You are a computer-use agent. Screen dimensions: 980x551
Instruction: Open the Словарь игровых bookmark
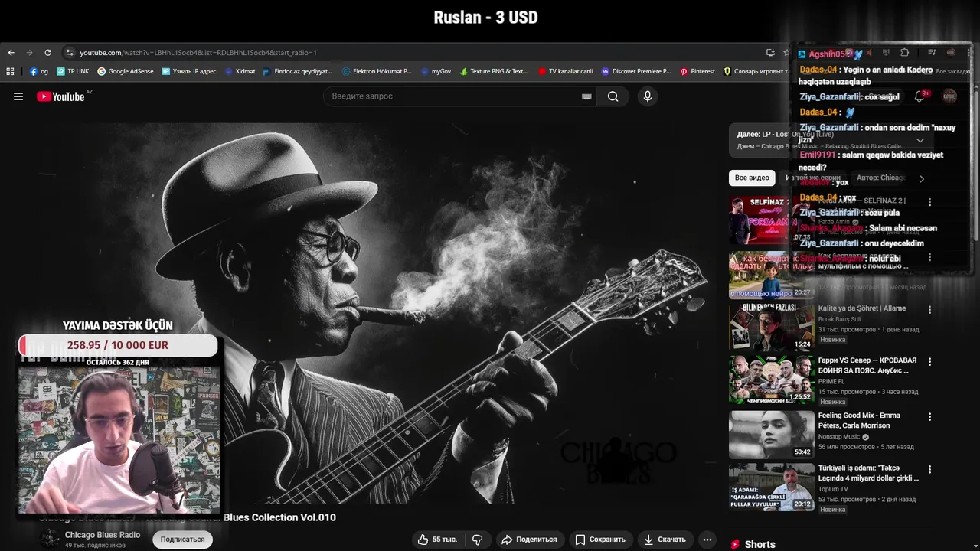point(756,71)
